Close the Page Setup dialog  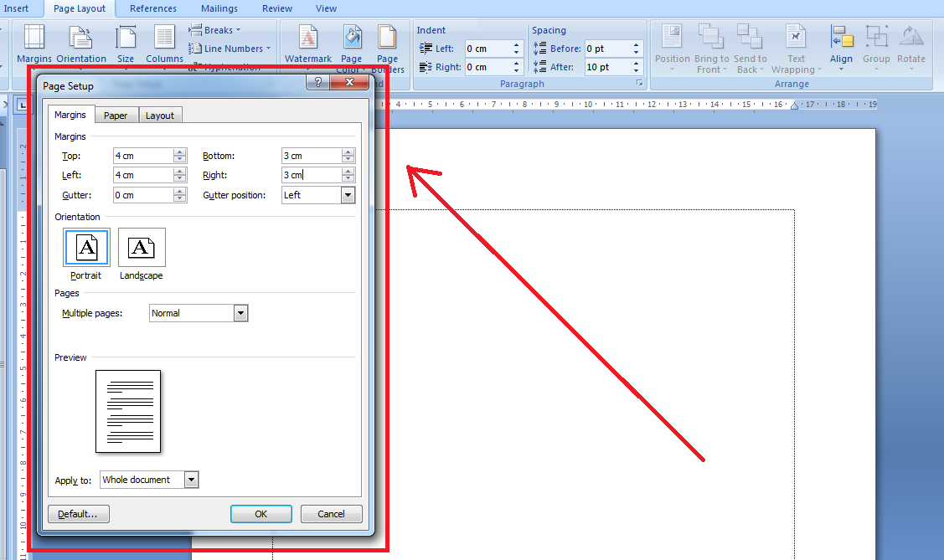click(x=349, y=82)
